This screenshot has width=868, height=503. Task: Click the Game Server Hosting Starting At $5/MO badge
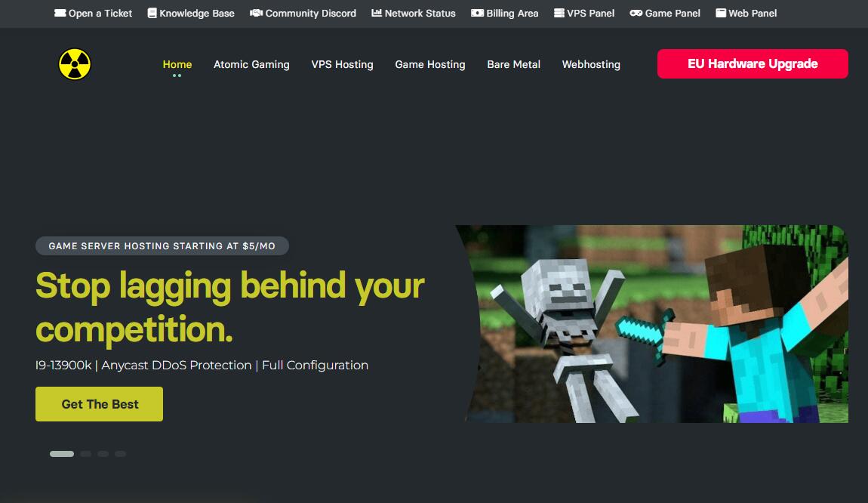162,246
